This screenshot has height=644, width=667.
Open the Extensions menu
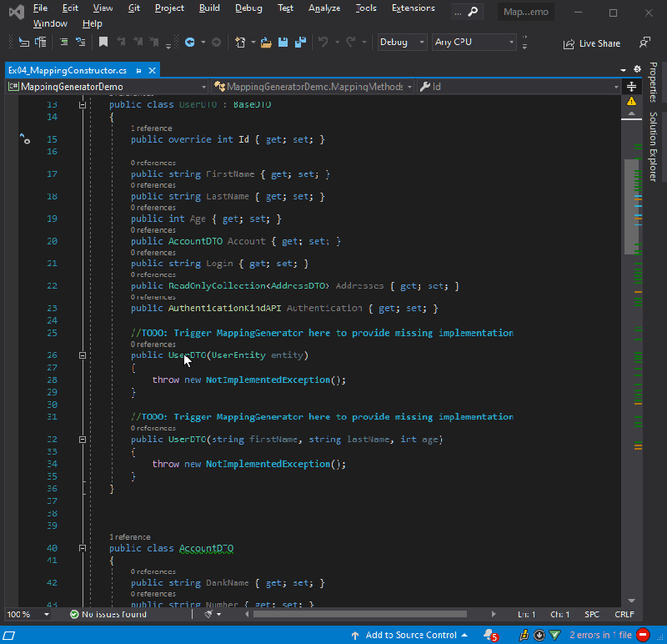(413, 8)
